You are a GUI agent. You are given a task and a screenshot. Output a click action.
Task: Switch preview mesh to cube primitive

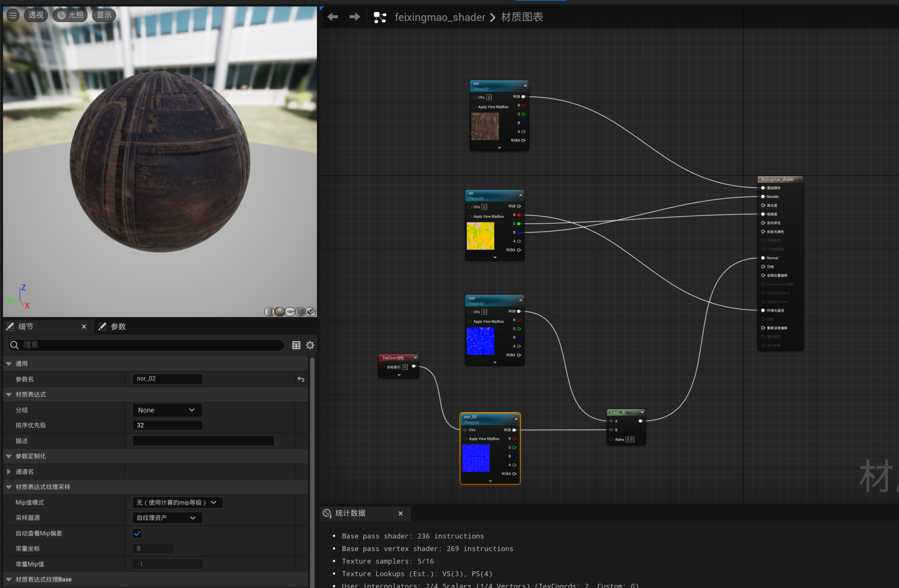click(300, 312)
